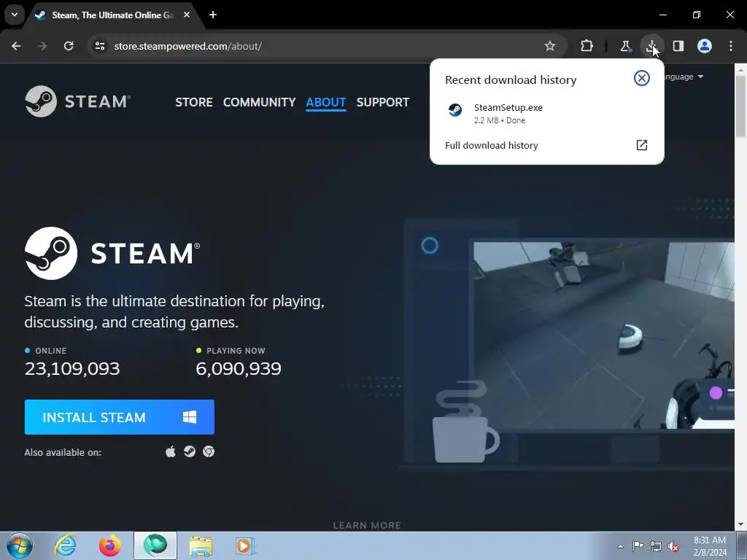
Task: Click scrollbar down arrow
Action: [x=740, y=525]
